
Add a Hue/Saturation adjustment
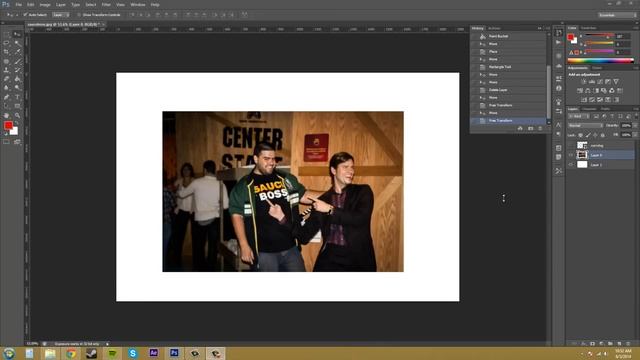point(580,91)
